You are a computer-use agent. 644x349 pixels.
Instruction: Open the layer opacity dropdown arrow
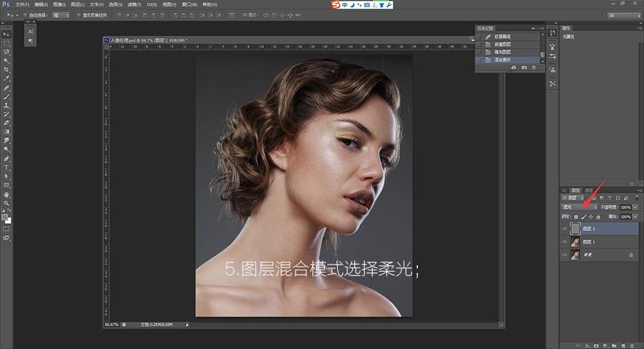pyautogui.click(x=635, y=207)
